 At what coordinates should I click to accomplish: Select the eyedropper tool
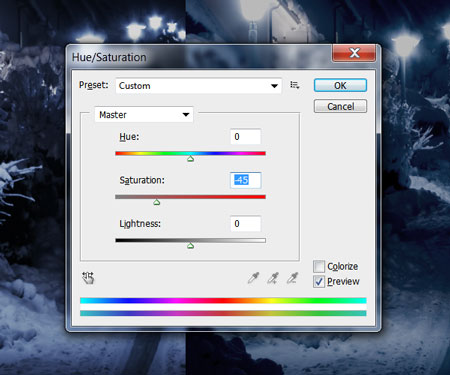coord(253,278)
